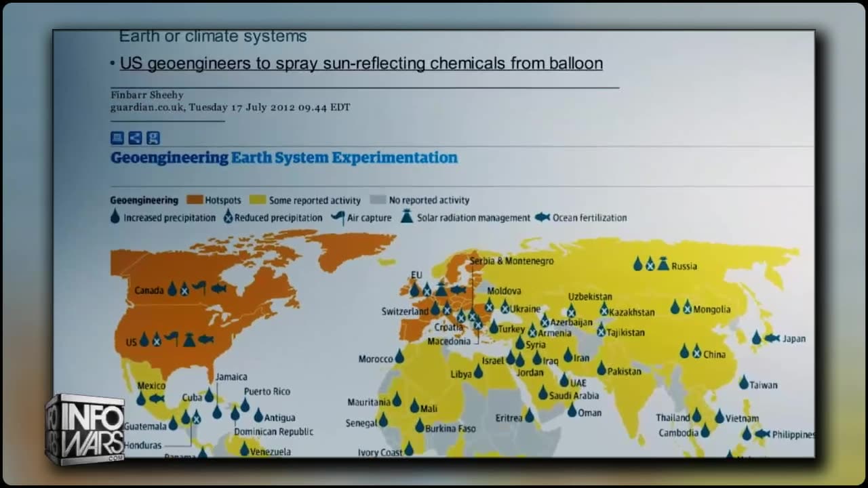Viewport: 868px width, 488px height.
Task: Click the Increased precipitation legend drop icon
Action: 115,218
